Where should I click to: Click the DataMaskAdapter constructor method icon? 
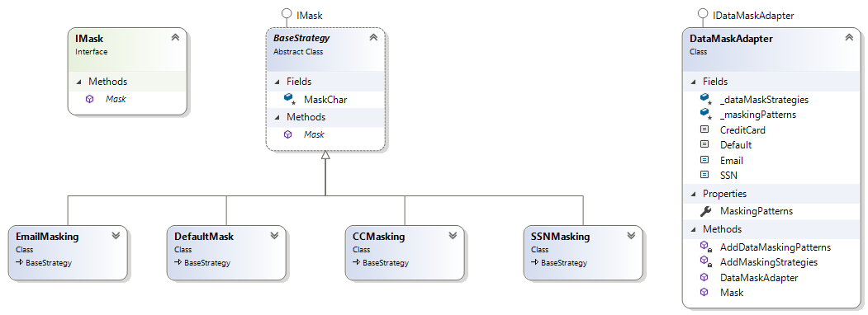pyautogui.click(x=704, y=277)
